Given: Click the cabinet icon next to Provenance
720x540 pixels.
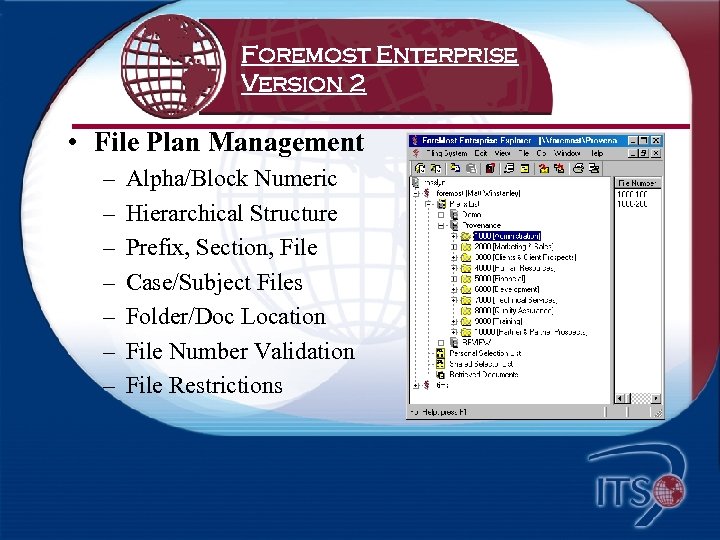Looking at the screenshot, I should click(454, 225).
